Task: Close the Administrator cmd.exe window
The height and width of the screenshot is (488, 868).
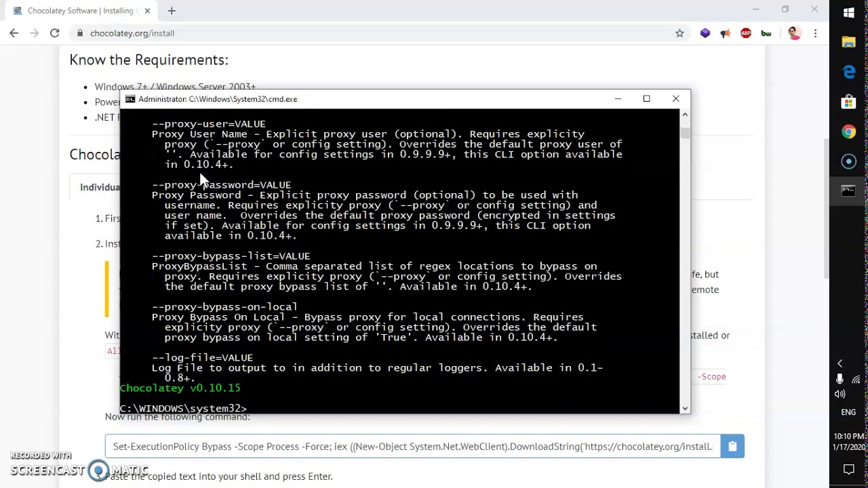Action: coord(676,99)
